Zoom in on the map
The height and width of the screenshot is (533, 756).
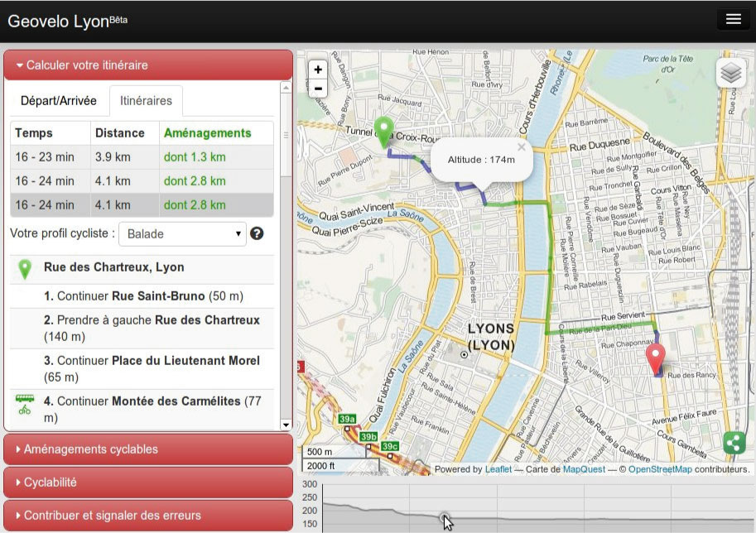(318, 70)
